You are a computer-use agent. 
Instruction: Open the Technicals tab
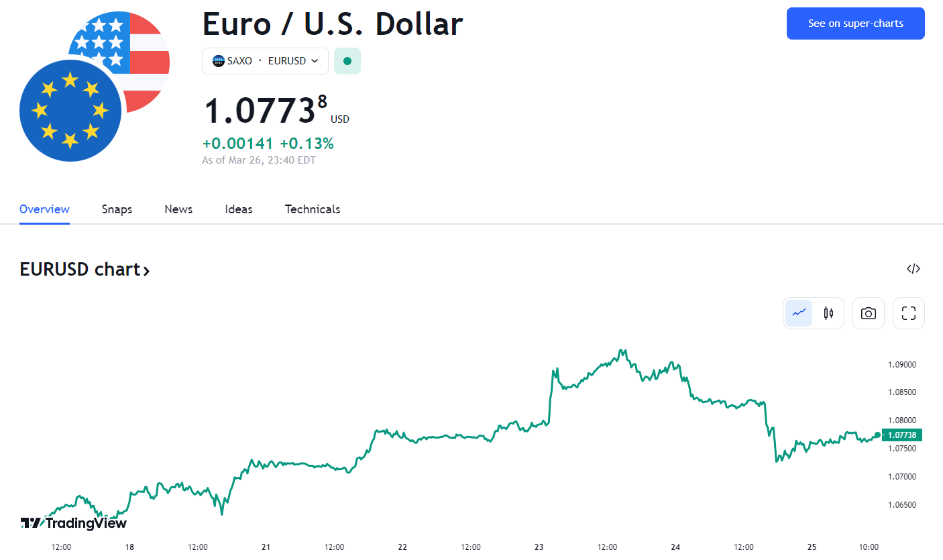[x=313, y=209]
